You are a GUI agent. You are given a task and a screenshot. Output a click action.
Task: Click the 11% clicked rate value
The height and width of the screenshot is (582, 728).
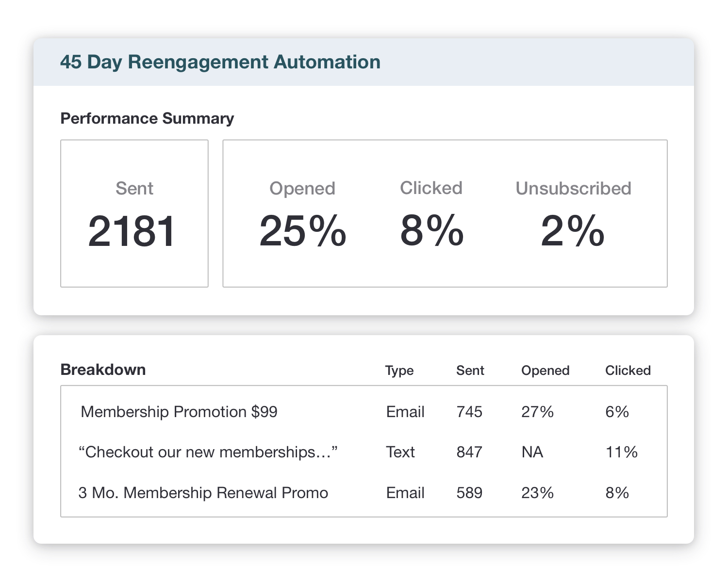click(621, 452)
